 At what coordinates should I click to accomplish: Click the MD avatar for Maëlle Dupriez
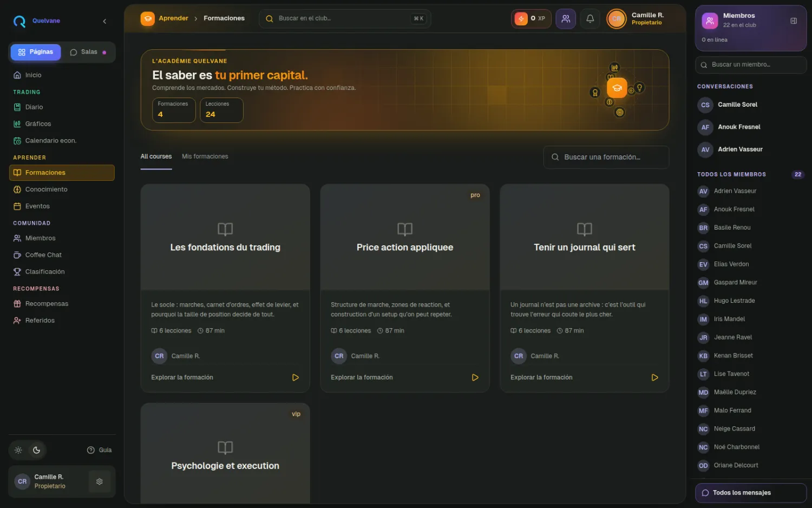pos(703,393)
